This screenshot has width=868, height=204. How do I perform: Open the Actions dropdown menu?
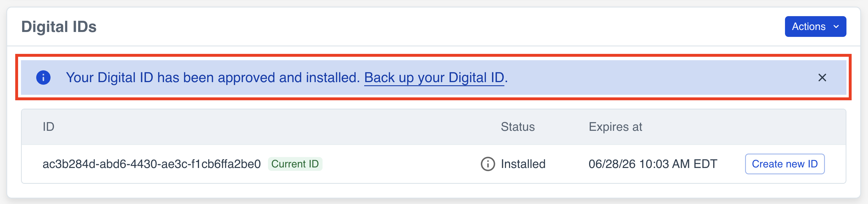click(809, 26)
